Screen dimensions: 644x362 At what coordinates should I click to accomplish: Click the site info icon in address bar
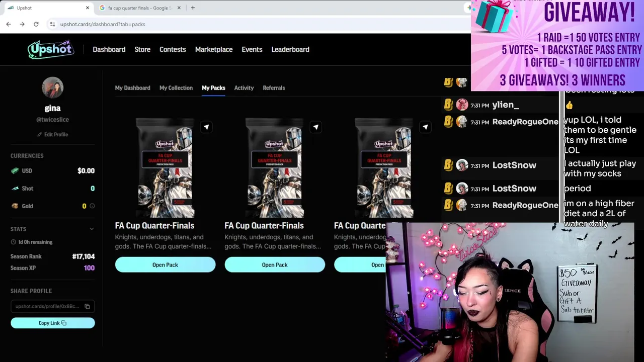52,24
